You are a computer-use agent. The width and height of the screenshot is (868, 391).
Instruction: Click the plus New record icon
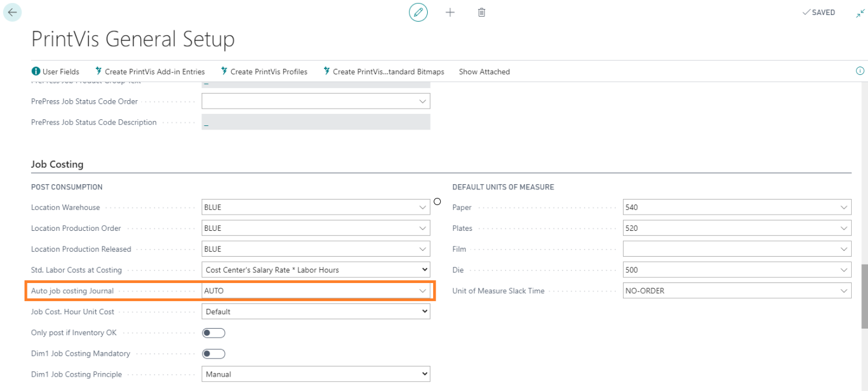click(x=450, y=12)
